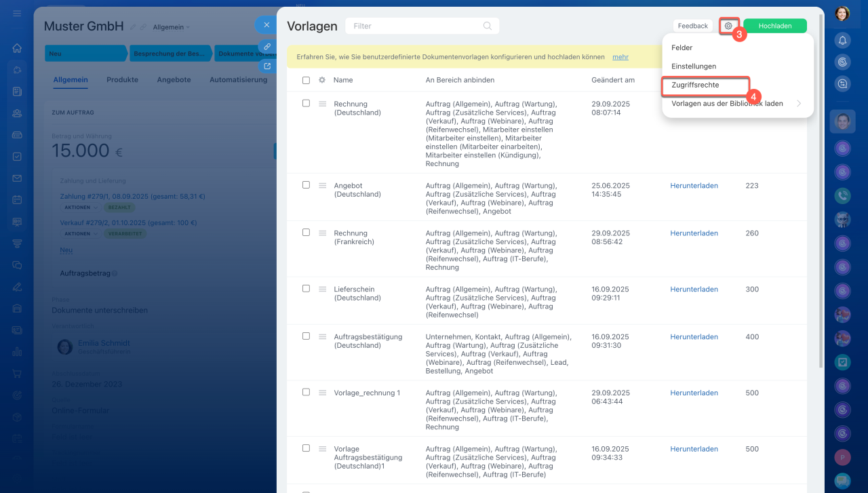Follow the mehr link in the yellow info banner

(620, 58)
